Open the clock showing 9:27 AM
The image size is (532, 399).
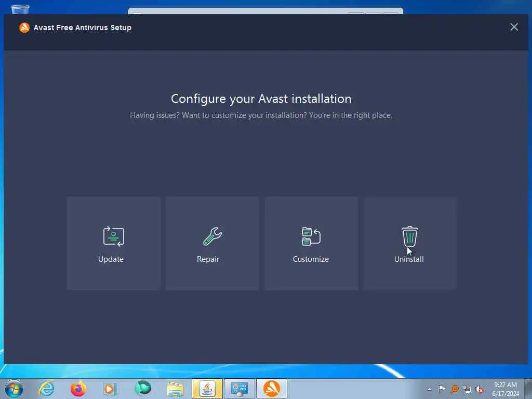point(505,389)
